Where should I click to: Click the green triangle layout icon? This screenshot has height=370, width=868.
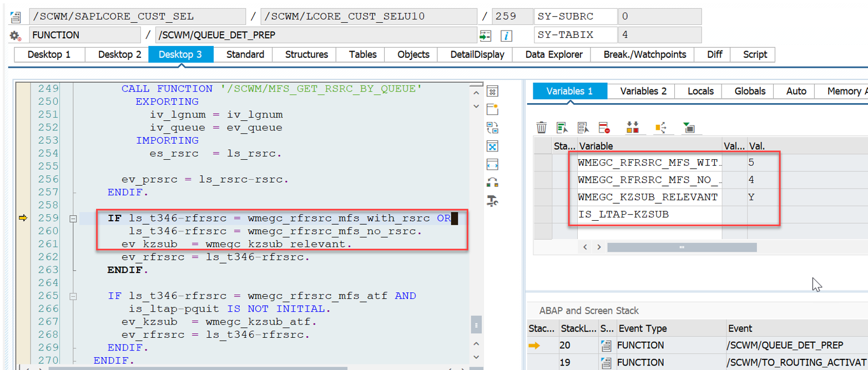(x=689, y=128)
